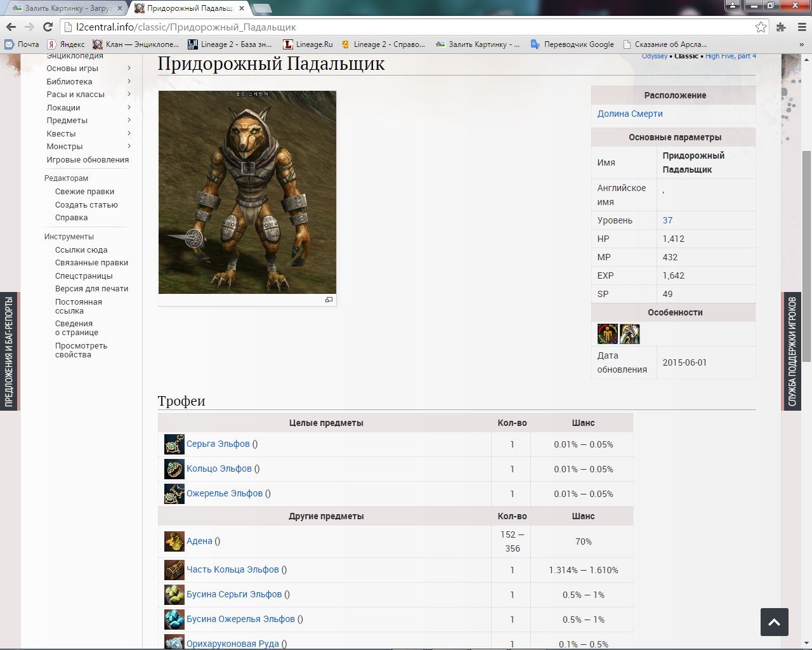Open the Яндекс bookmark

click(x=66, y=44)
